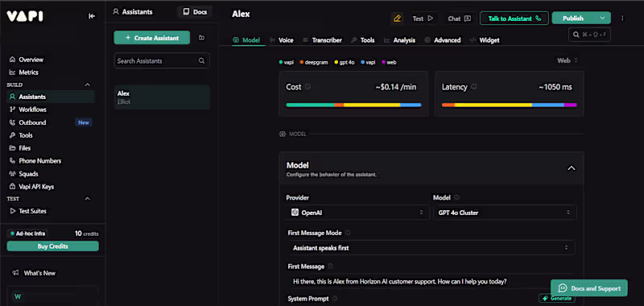This screenshot has width=644, height=306.
Task: Open the Publish dropdown arrow
Action: point(602,18)
